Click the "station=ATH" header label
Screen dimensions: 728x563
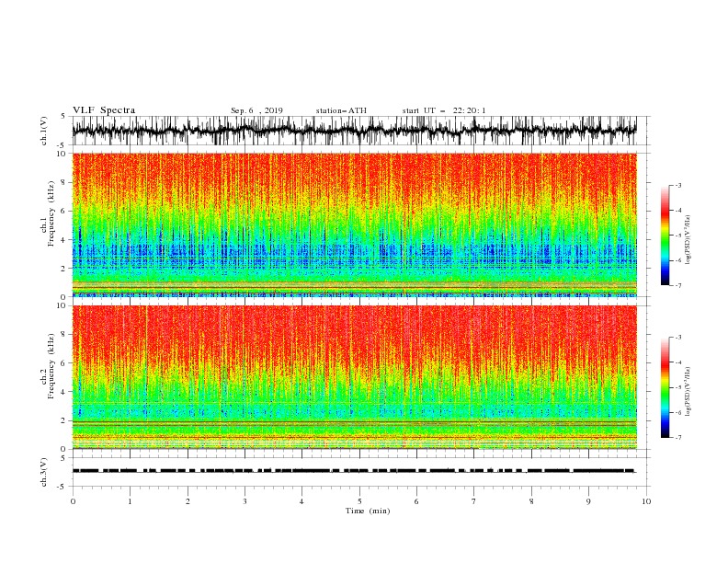click(341, 110)
